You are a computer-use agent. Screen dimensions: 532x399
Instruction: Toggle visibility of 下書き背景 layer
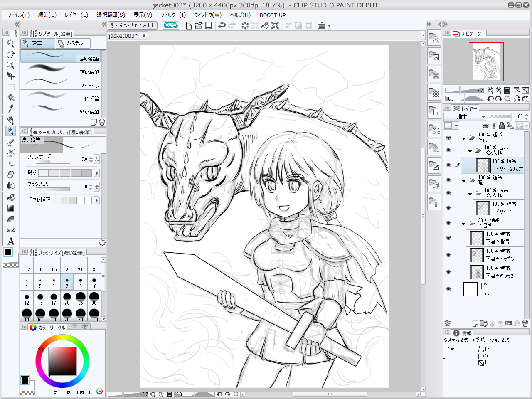click(448, 238)
